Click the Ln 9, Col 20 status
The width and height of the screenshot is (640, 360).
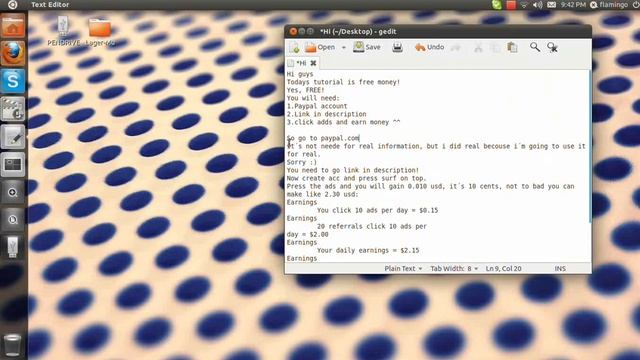coord(503,269)
